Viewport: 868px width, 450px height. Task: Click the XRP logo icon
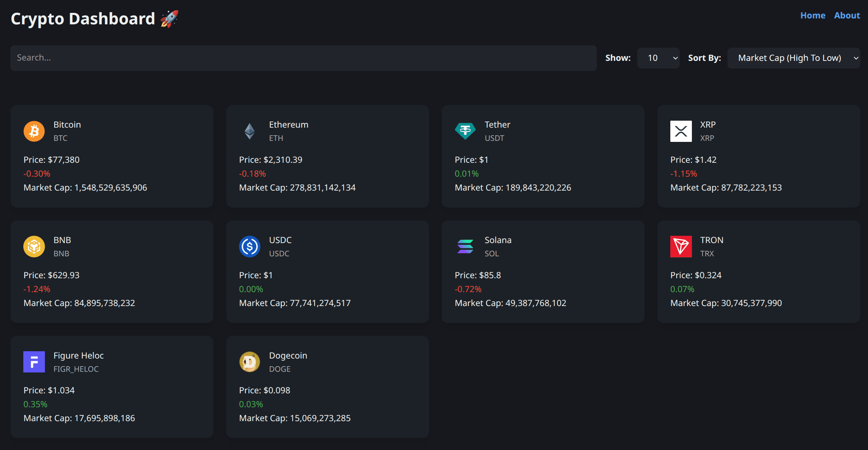point(681,131)
